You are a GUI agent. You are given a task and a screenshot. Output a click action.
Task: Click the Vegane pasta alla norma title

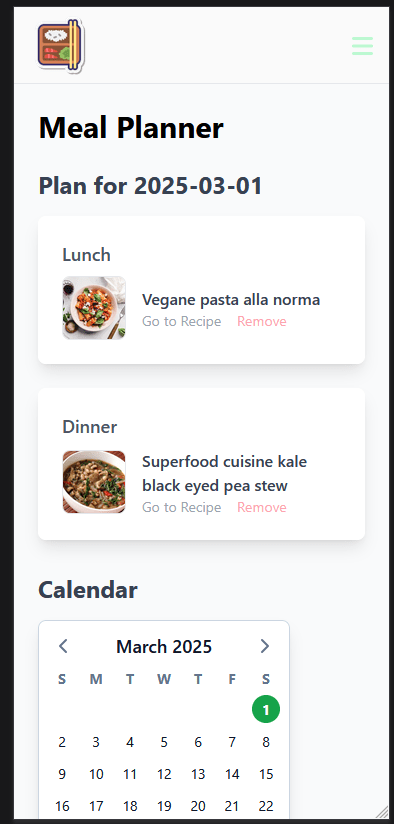coord(231,300)
